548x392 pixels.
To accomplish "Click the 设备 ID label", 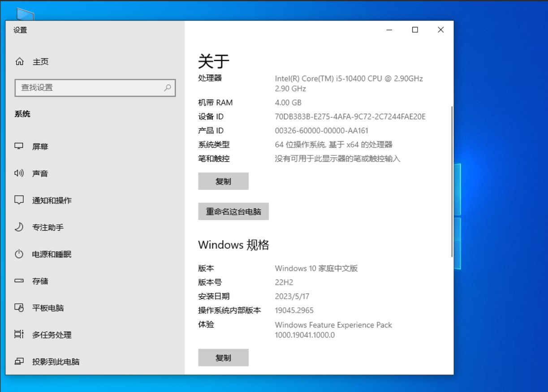I will [x=211, y=116].
